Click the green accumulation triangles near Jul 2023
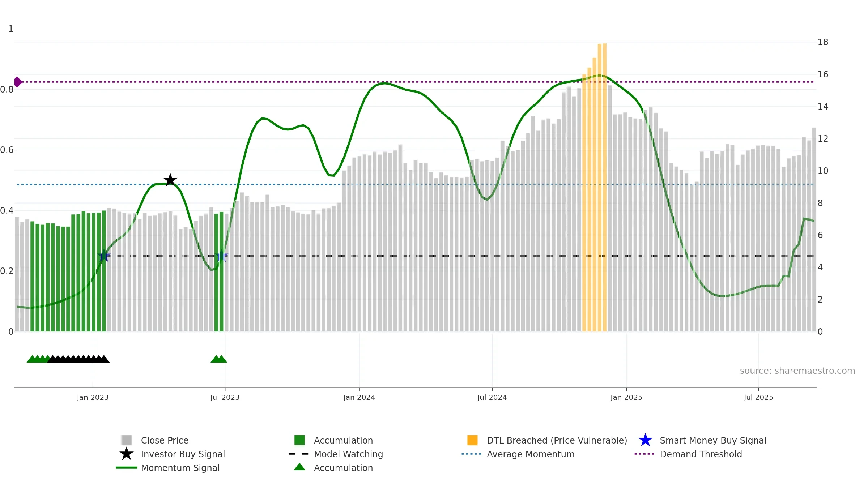 pos(219,359)
